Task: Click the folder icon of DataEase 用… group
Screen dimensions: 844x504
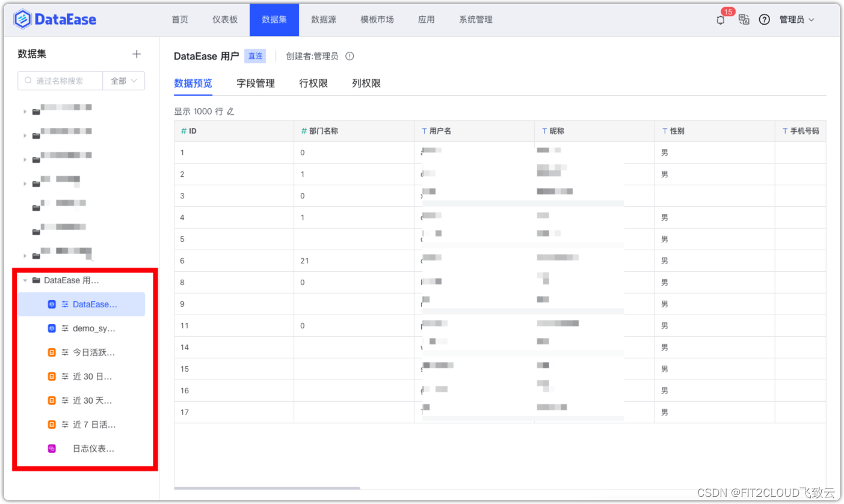Action: pyautogui.click(x=36, y=280)
